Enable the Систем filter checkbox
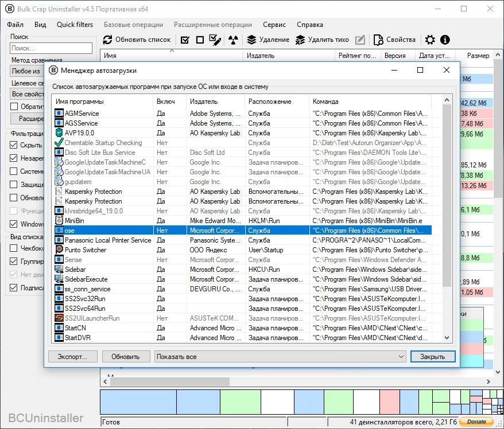The height and width of the screenshot is (429, 504). click(14, 171)
